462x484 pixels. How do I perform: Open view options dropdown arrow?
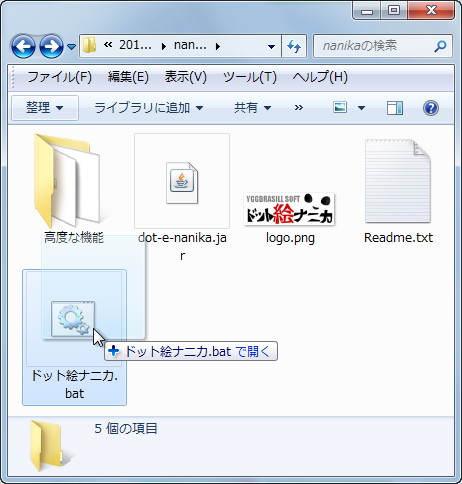[361, 108]
